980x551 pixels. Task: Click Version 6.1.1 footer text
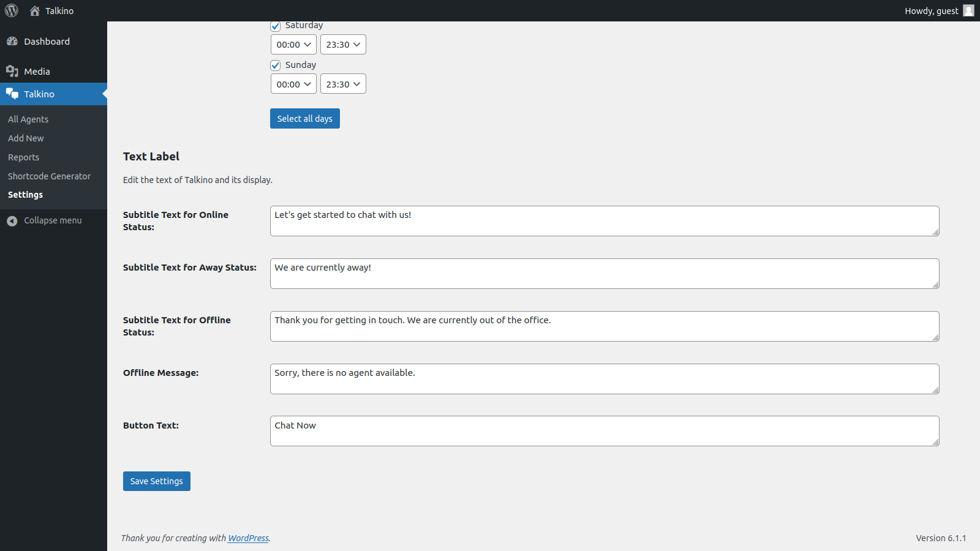pos(941,538)
